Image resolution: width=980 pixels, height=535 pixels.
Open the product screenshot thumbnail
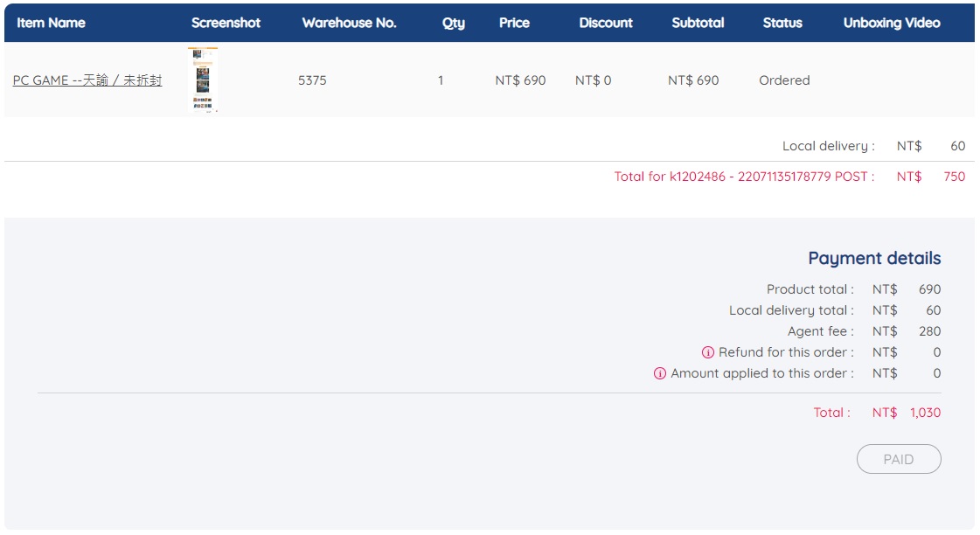coord(203,80)
